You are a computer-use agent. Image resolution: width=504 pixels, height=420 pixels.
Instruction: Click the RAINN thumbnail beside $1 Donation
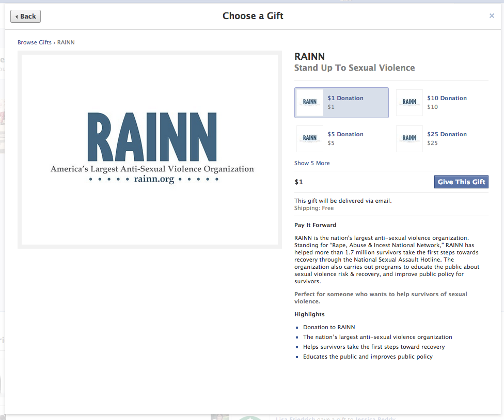(309, 103)
